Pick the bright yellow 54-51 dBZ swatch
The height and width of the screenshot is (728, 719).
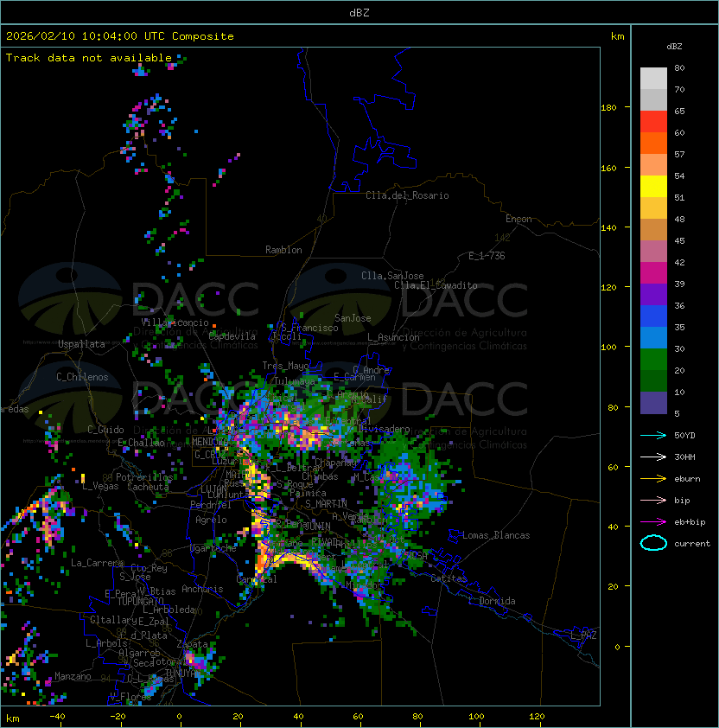pos(653,187)
